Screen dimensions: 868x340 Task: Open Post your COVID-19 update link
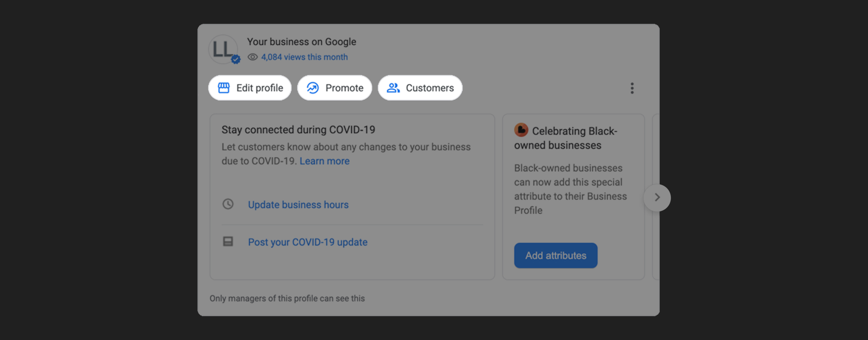pos(307,242)
